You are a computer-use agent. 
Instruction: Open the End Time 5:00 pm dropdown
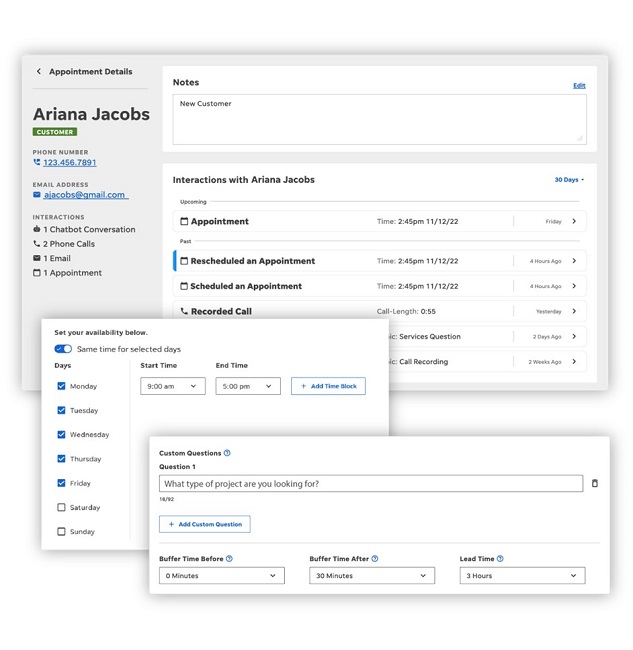pos(248,386)
